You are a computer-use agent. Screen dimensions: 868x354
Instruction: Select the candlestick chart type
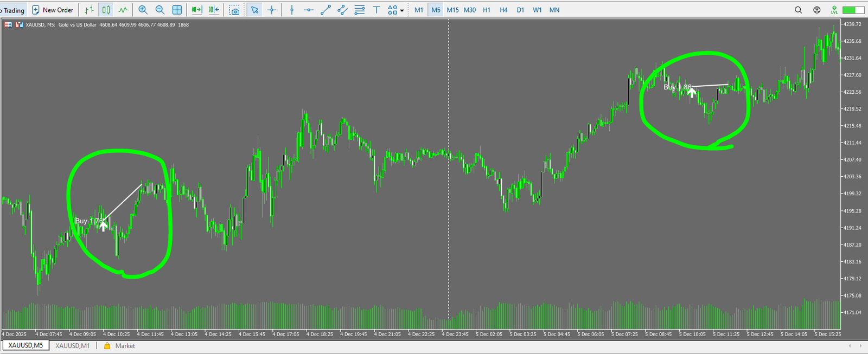pyautogui.click(x=106, y=10)
